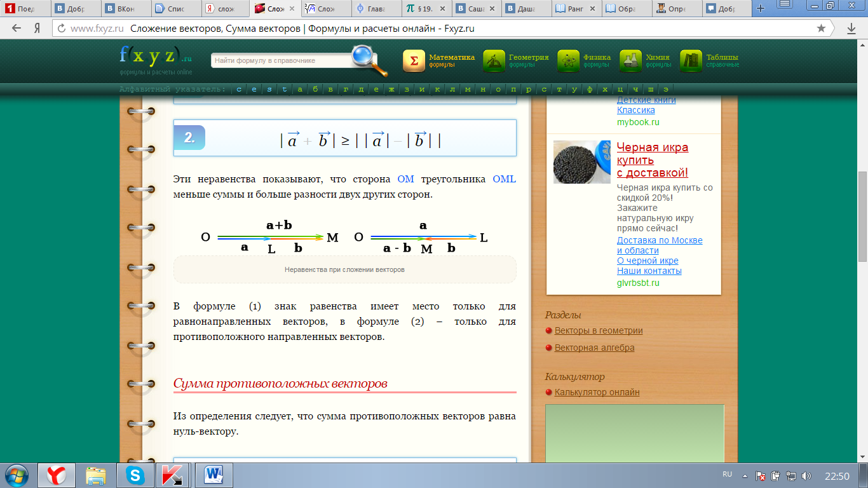Click letter s in alphabet index
The height and width of the screenshot is (488, 868).
click(269, 89)
